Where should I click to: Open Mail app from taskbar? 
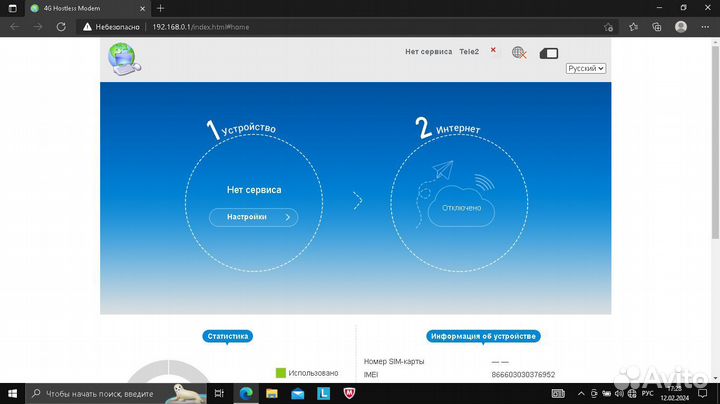pos(298,393)
